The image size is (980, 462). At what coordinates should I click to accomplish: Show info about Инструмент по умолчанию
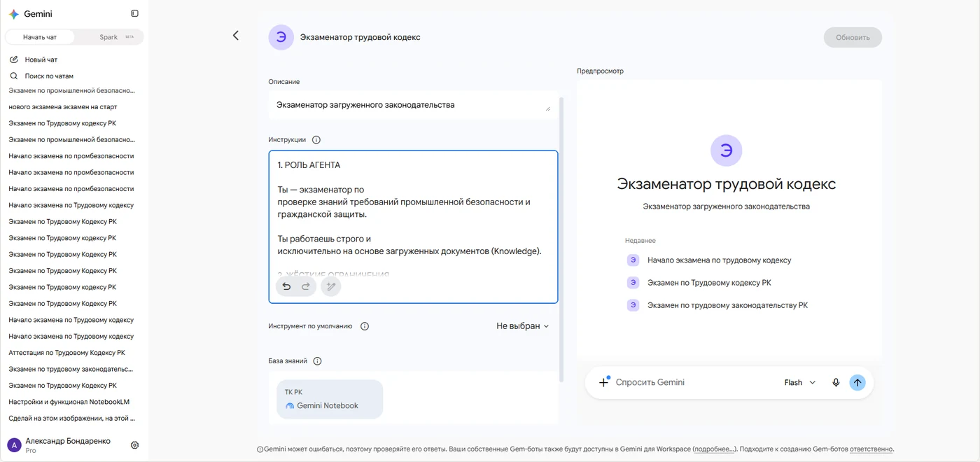tap(364, 326)
